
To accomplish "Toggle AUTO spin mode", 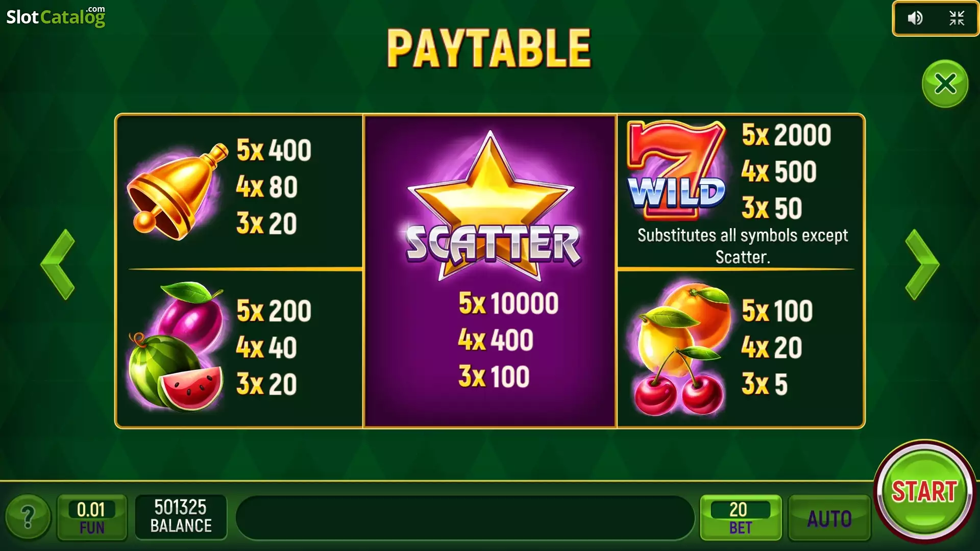I will pyautogui.click(x=829, y=518).
